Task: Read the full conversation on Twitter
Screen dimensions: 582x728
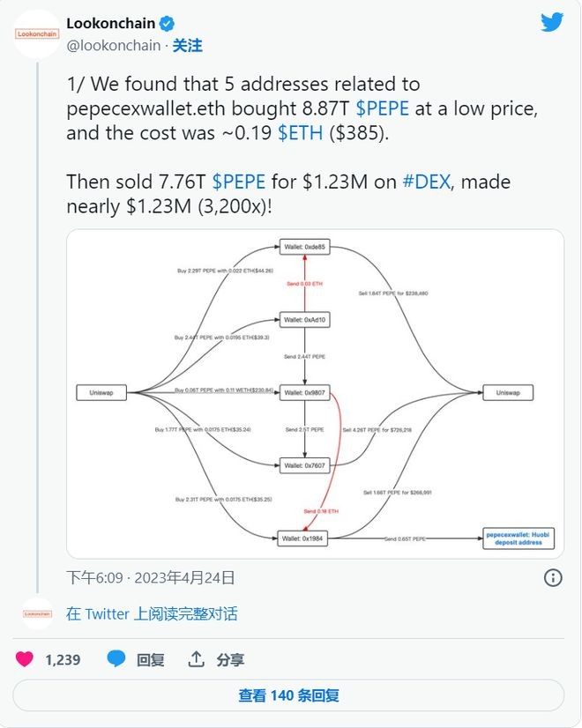Action: pos(152,614)
